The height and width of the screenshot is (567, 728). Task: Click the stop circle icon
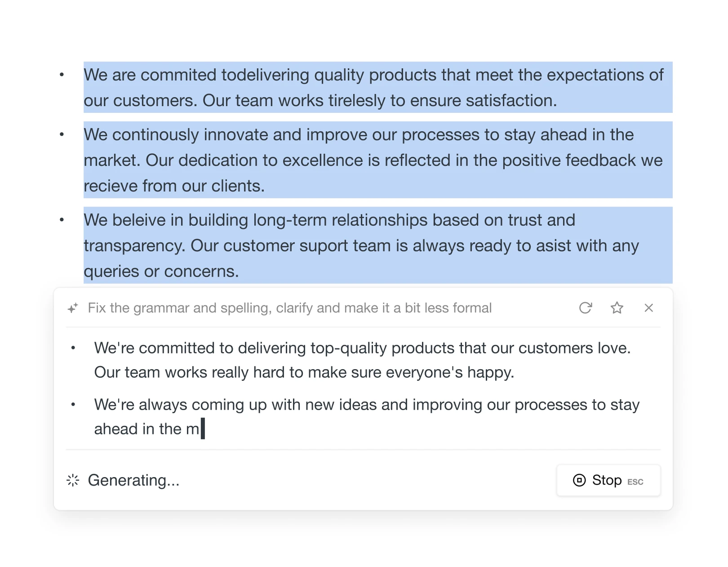click(579, 480)
